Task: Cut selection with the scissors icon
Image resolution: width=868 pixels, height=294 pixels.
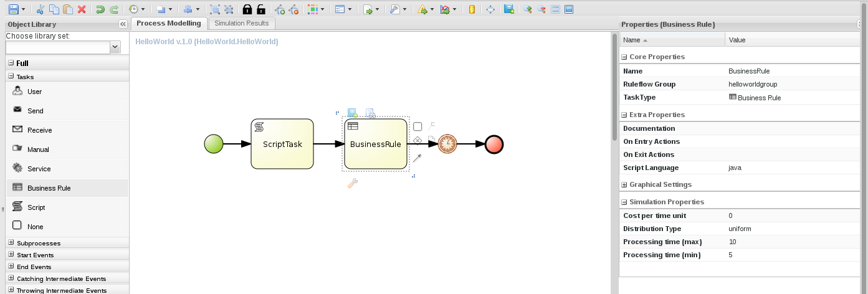Action: click(41, 9)
